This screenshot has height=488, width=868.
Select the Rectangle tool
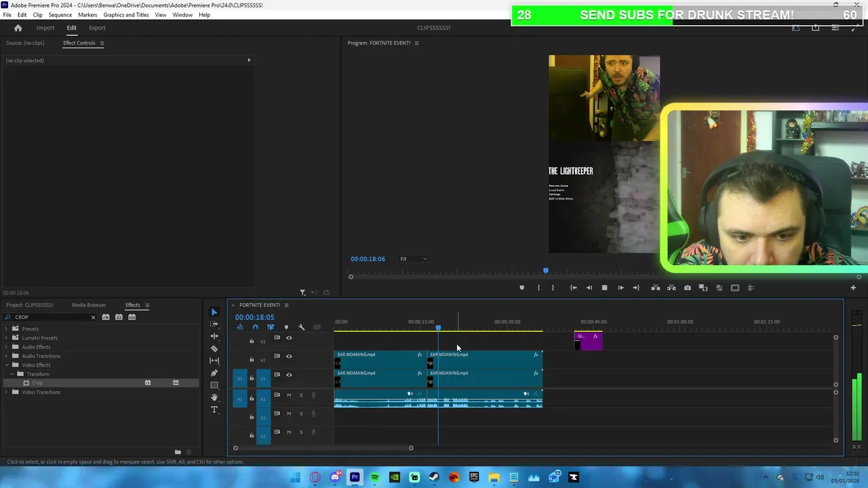[214, 385]
